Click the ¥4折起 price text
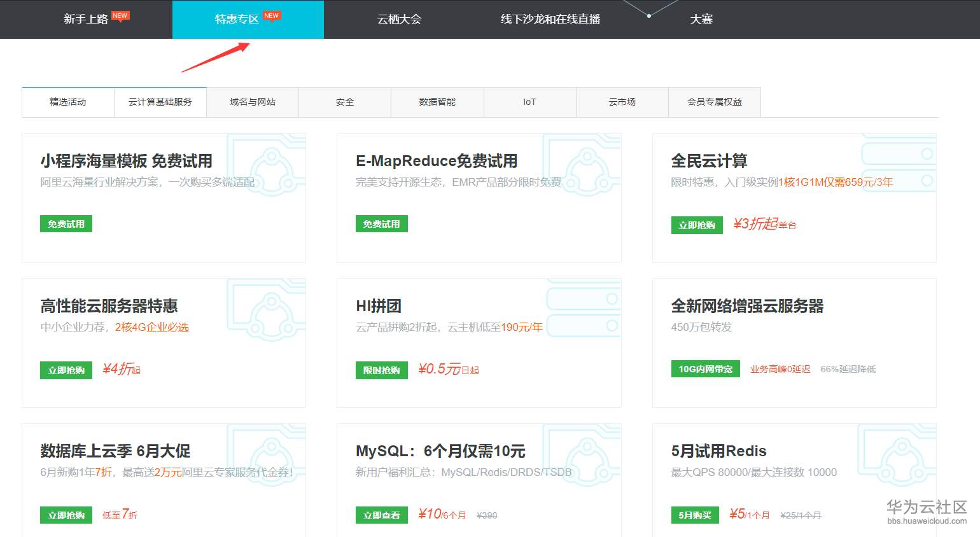 pyautogui.click(x=122, y=369)
